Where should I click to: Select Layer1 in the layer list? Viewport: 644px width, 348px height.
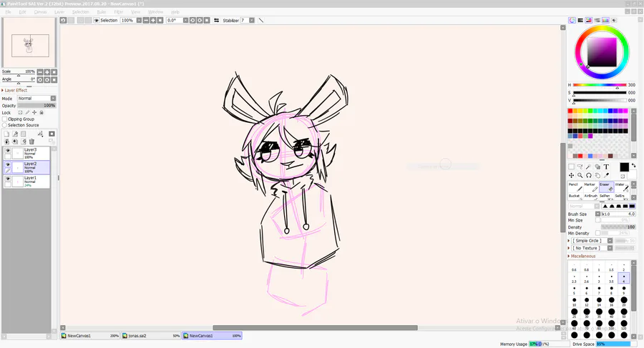[x=26, y=182]
